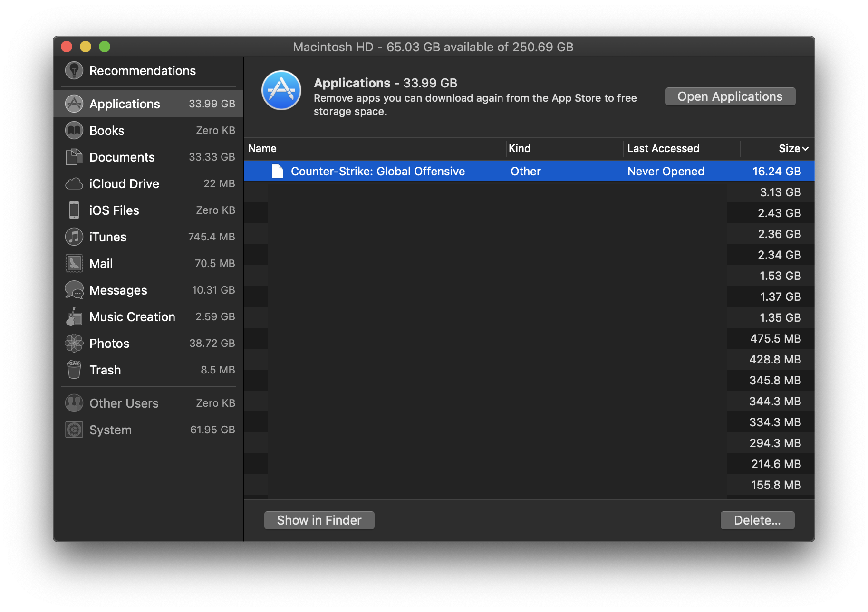The width and height of the screenshot is (868, 612).
Task: Select the row sized 2.36 GB
Action: [x=529, y=234]
